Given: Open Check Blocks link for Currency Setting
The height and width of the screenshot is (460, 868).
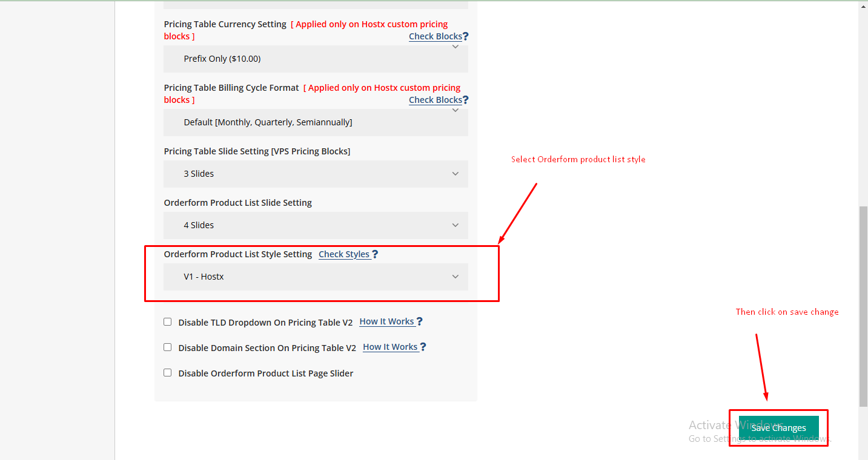Looking at the screenshot, I should [x=435, y=36].
